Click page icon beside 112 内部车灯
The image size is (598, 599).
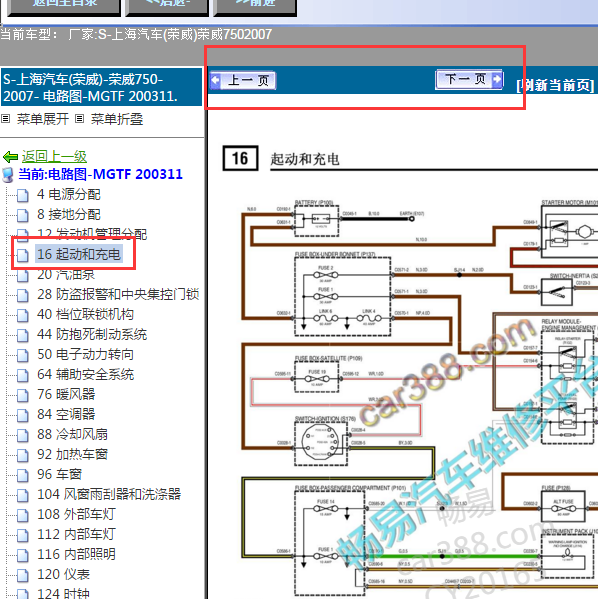23,535
